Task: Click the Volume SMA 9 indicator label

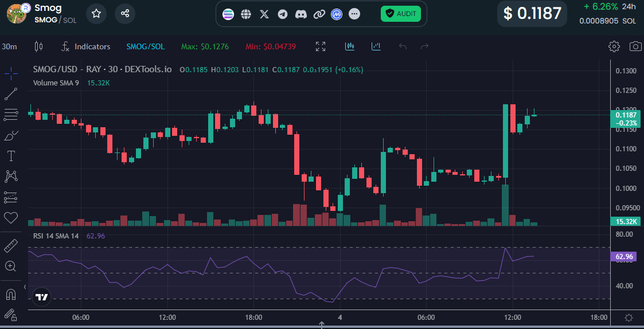Action: 56,83
